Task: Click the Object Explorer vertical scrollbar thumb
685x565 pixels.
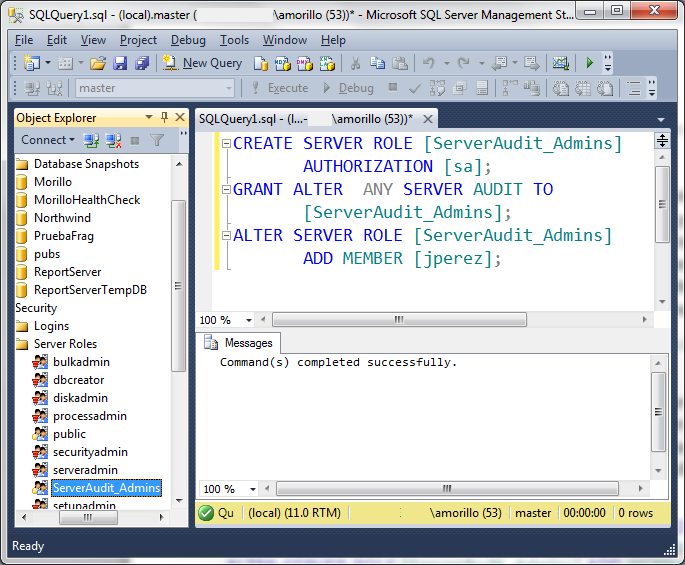Action: point(178,286)
